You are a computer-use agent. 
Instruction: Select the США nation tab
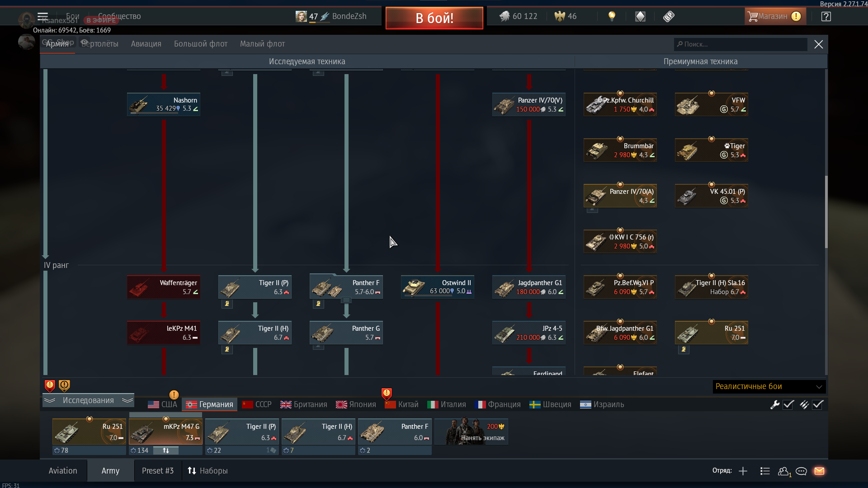tap(163, 404)
